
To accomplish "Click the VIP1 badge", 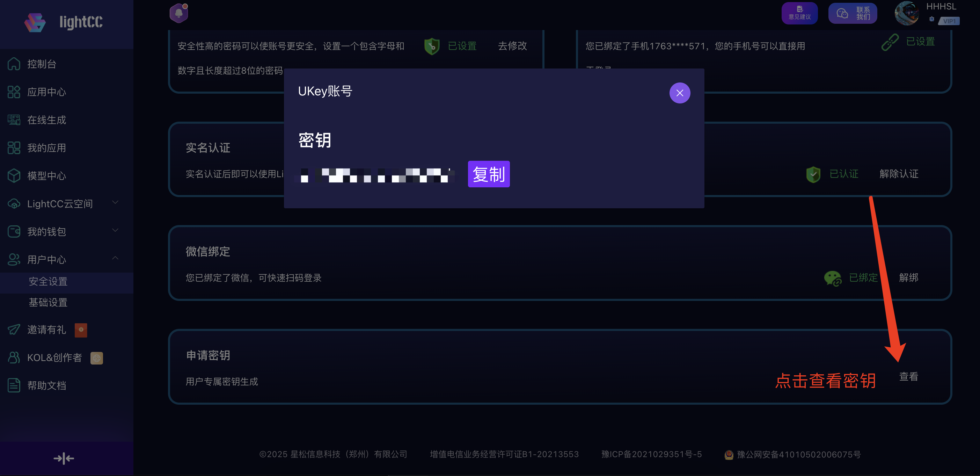I will (949, 21).
